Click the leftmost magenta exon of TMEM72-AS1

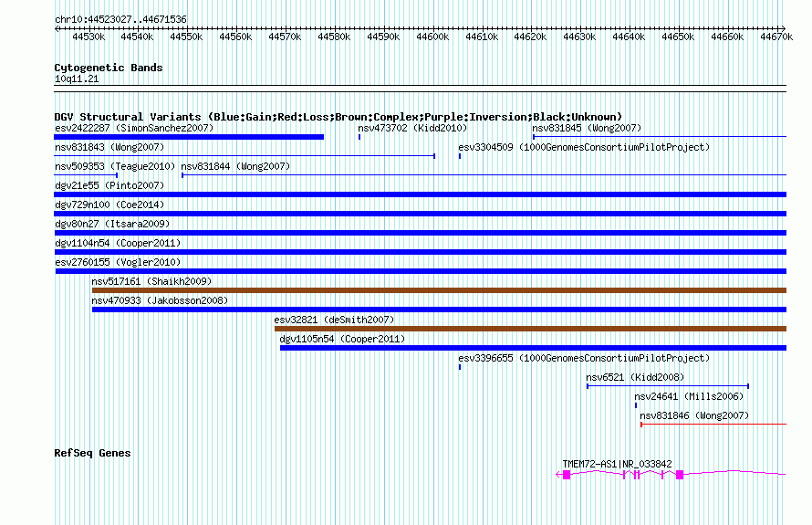click(567, 474)
